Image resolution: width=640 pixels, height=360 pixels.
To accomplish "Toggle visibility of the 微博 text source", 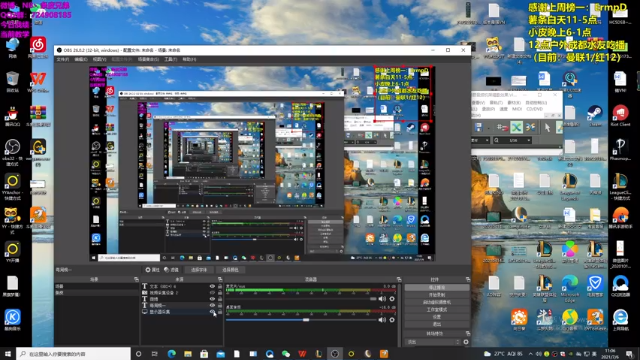I will pyautogui.click(x=212, y=299).
